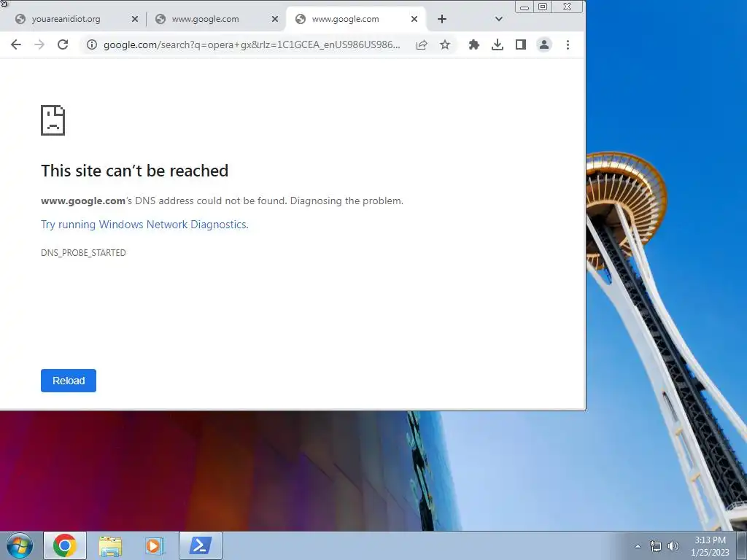Open the Windows Start menu
This screenshot has width=747, height=560.
pos(20,545)
